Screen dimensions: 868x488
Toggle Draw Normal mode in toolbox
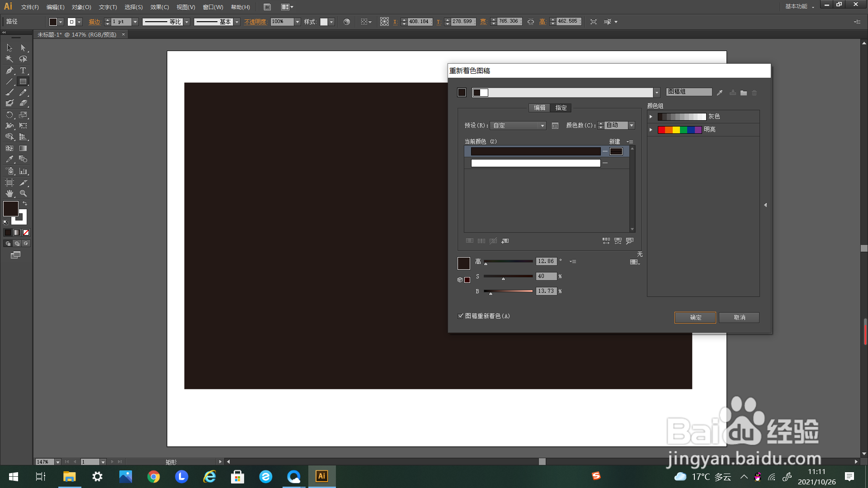click(8, 244)
